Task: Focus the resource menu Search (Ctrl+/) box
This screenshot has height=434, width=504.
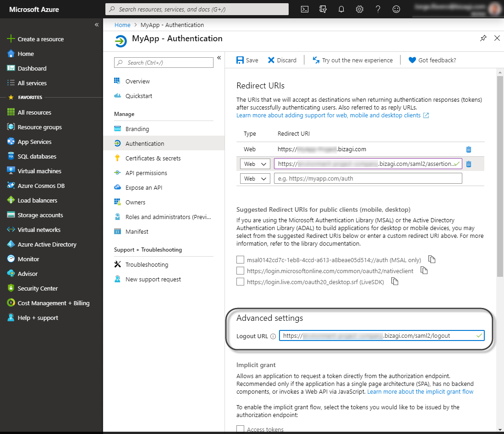Action: pyautogui.click(x=164, y=63)
